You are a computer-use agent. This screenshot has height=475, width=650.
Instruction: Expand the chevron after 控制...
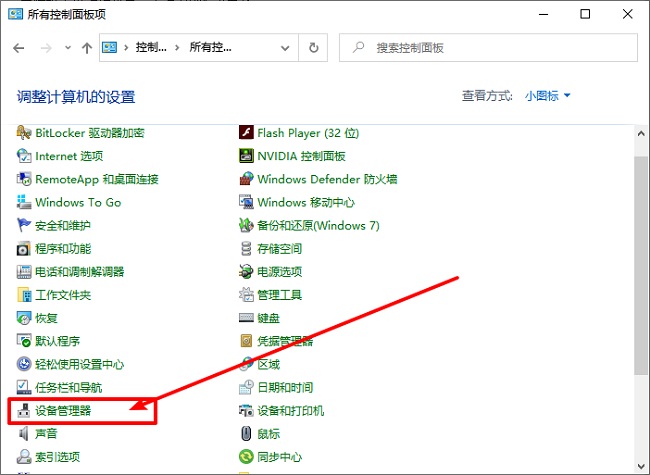pyautogui.click(x=177, y=48)
